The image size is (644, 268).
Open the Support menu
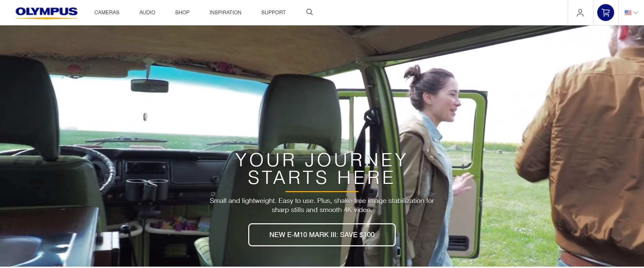click(x=273, y=13)
